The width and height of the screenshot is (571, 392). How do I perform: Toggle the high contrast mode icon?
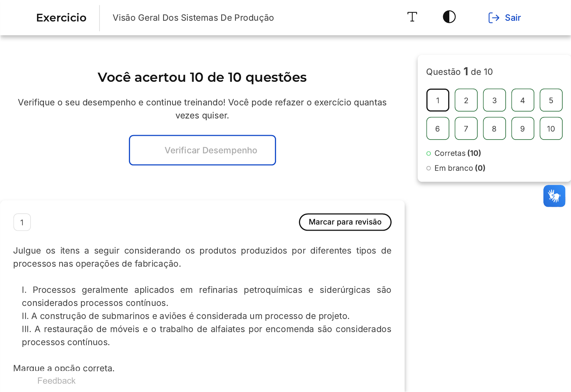tap(449, 17)
